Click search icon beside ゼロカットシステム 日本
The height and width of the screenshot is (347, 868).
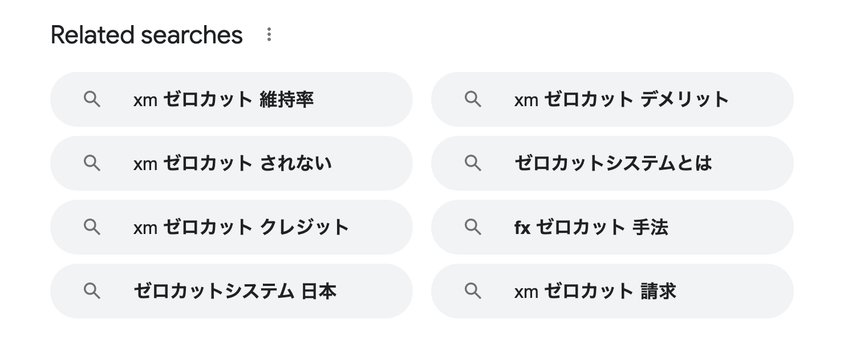pos(92,291)
